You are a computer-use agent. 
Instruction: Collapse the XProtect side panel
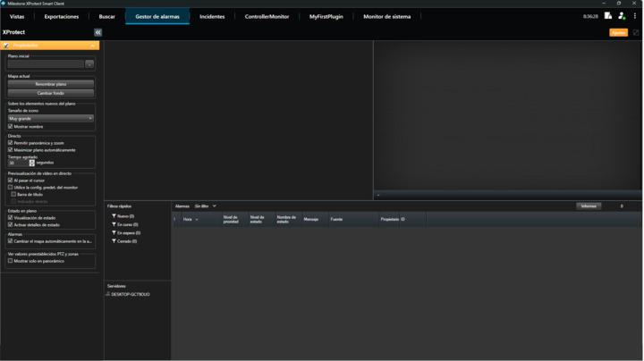pyautogui.click(x=97, y=32)
